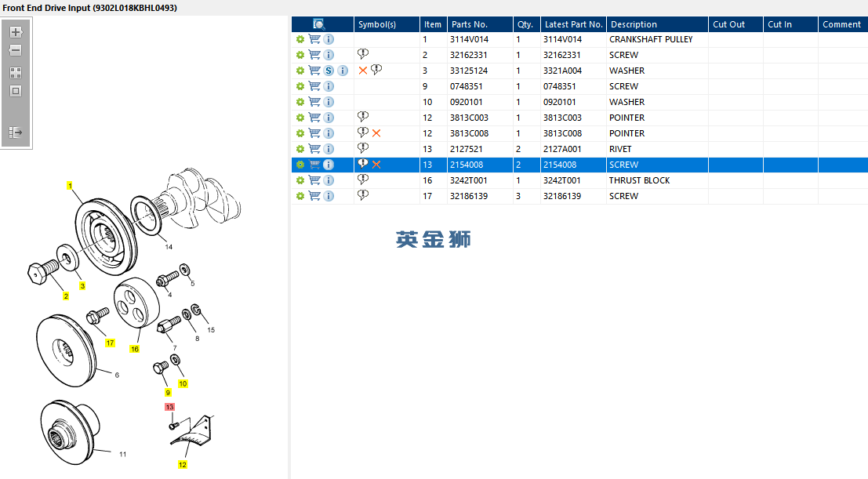
Task: Click part number 3114V014 in Parts No. column
Action: click(470, 39)
